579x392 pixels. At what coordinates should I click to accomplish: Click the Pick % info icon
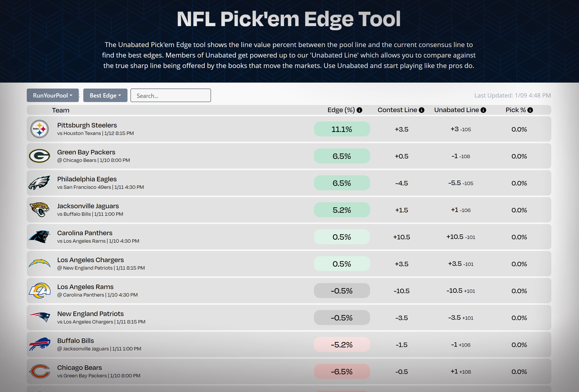pos(530,110)
